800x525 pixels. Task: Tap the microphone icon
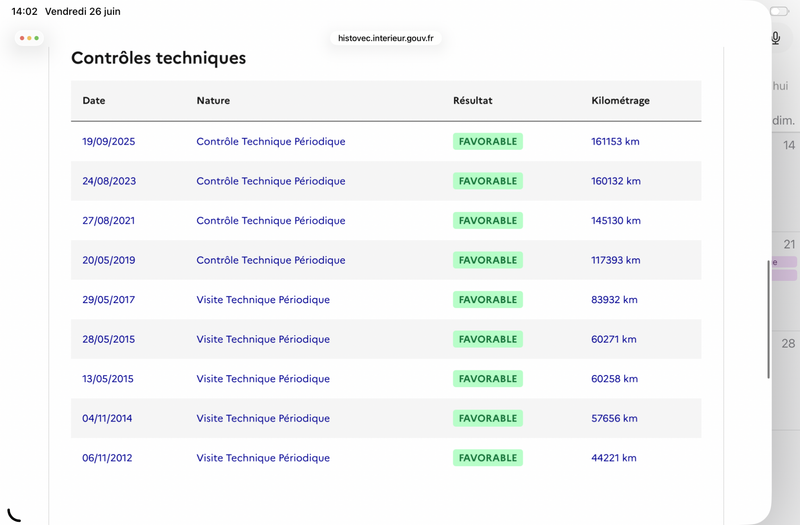(x=775, y=38)
